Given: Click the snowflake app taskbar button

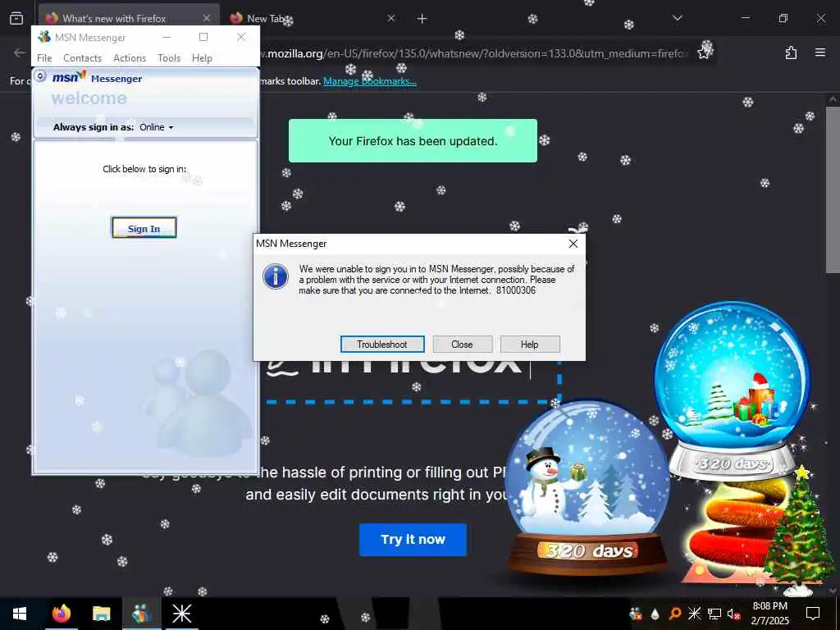Looking at the screenshot, I should coord(181,614).
